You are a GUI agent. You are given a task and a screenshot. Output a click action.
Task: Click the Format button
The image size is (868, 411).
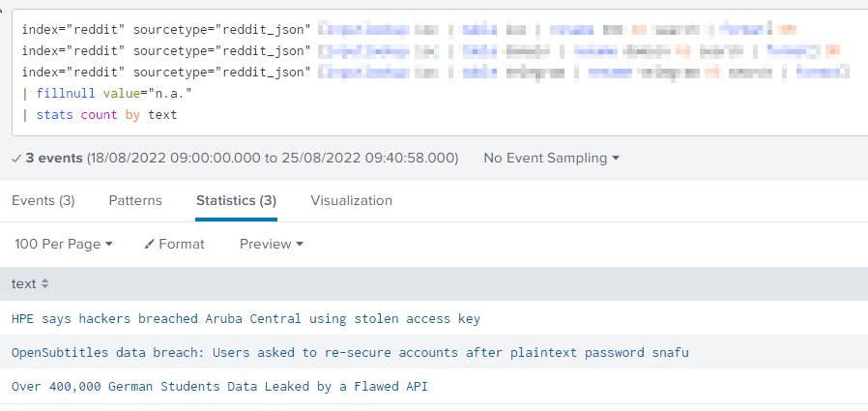(x=174, y=245)
